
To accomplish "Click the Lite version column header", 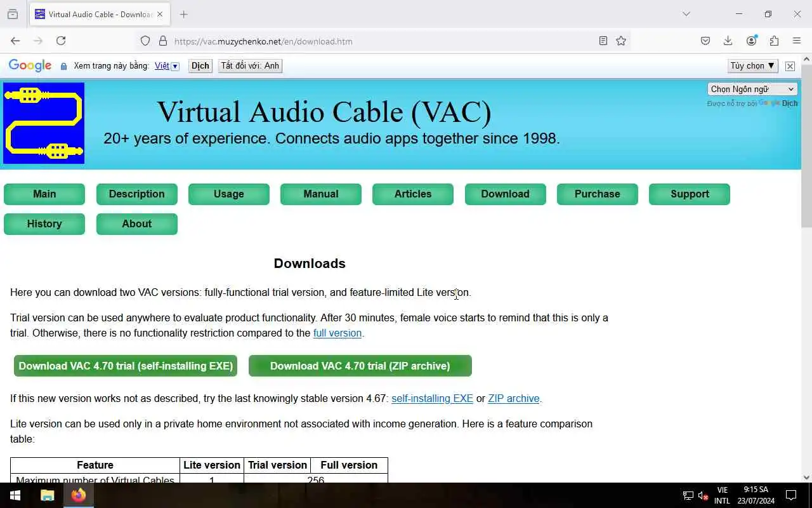I will (x=212, y=465).
